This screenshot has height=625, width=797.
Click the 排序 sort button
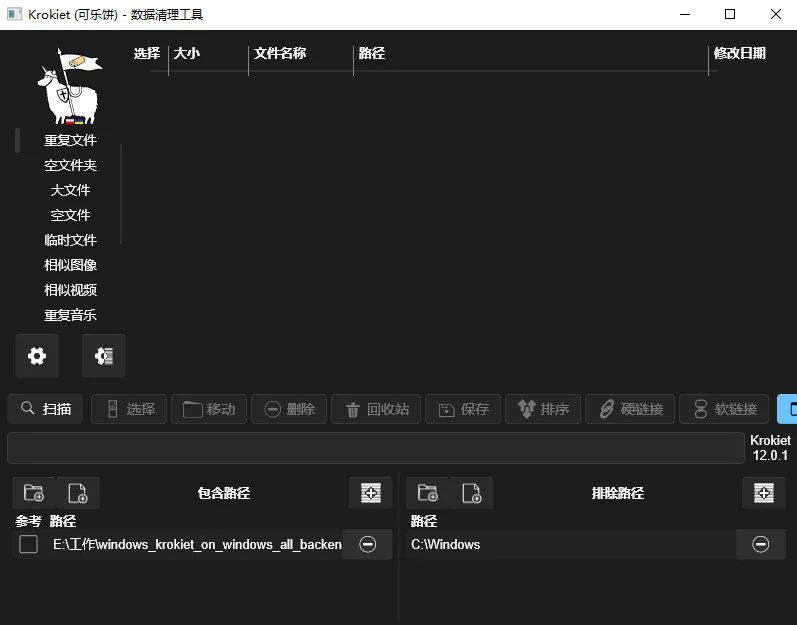click(x=543, y=409)
